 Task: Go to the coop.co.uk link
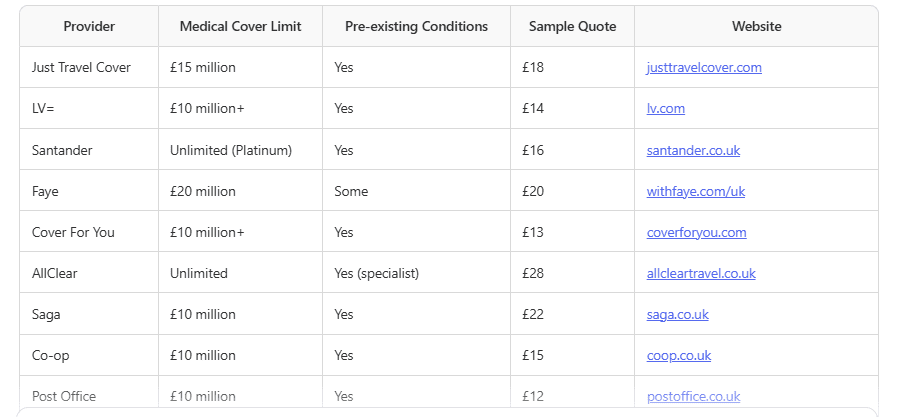[x=678, y=355]
